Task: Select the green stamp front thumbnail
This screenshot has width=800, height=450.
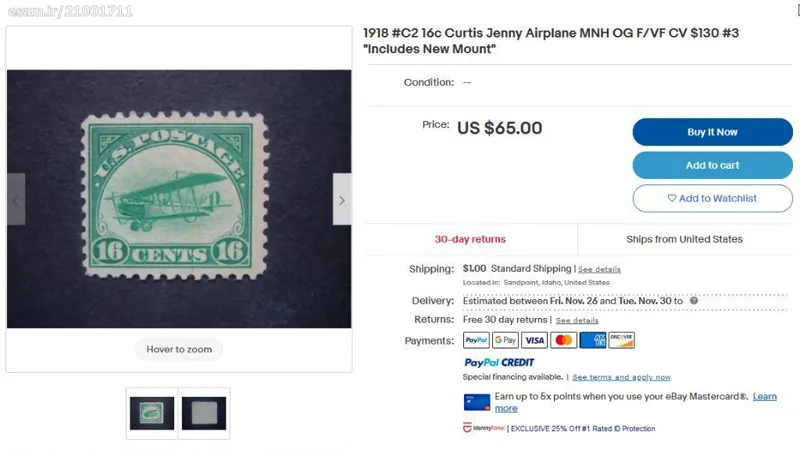Action: pyautogui.click(x=152, y=413)
